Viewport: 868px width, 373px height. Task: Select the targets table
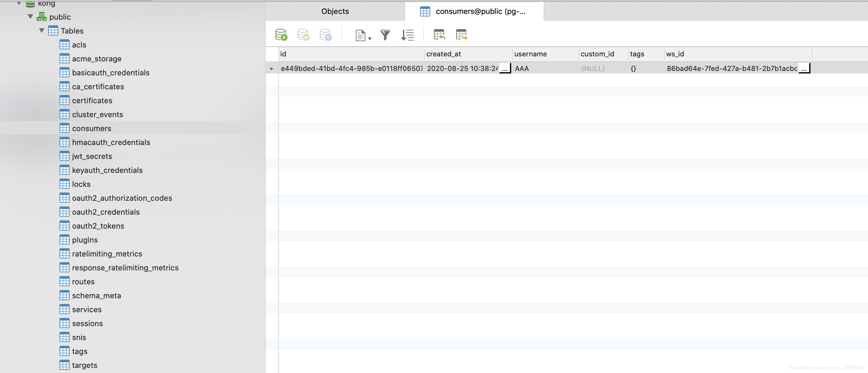84,365
